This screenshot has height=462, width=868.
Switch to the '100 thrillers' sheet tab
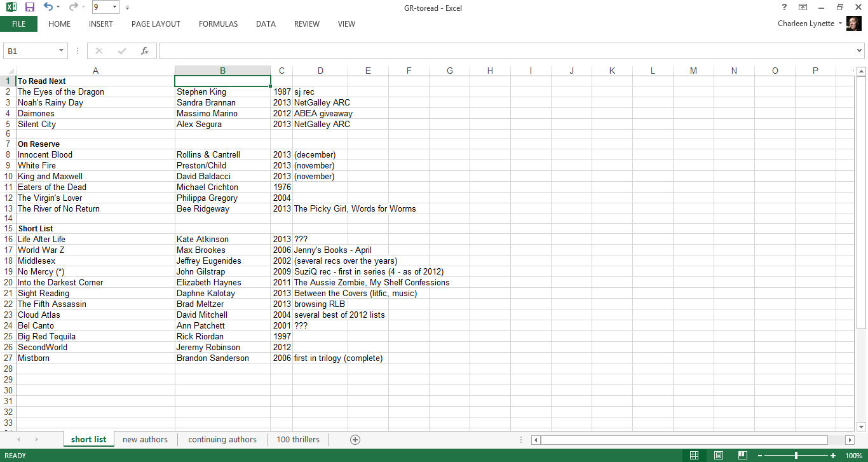(x=298, y=440)
